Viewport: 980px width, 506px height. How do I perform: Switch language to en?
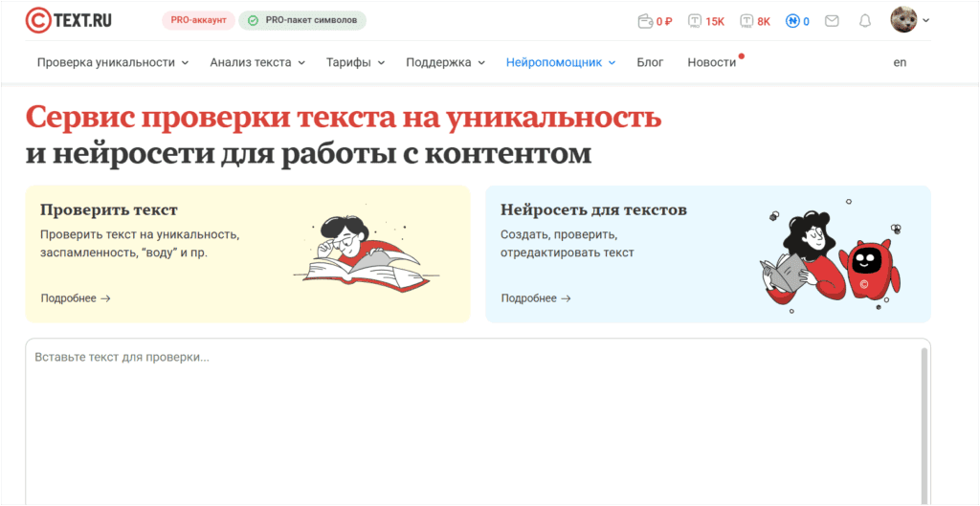click(x=900, y=62)
